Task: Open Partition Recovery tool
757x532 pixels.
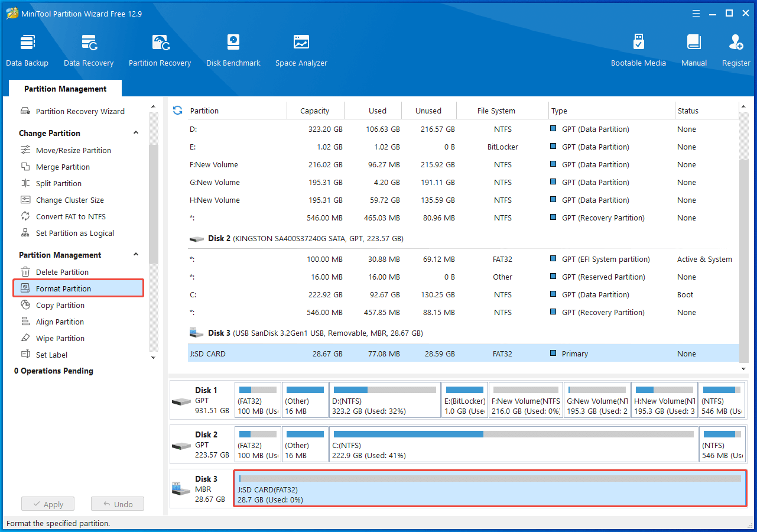Action: tap(160, 50)
